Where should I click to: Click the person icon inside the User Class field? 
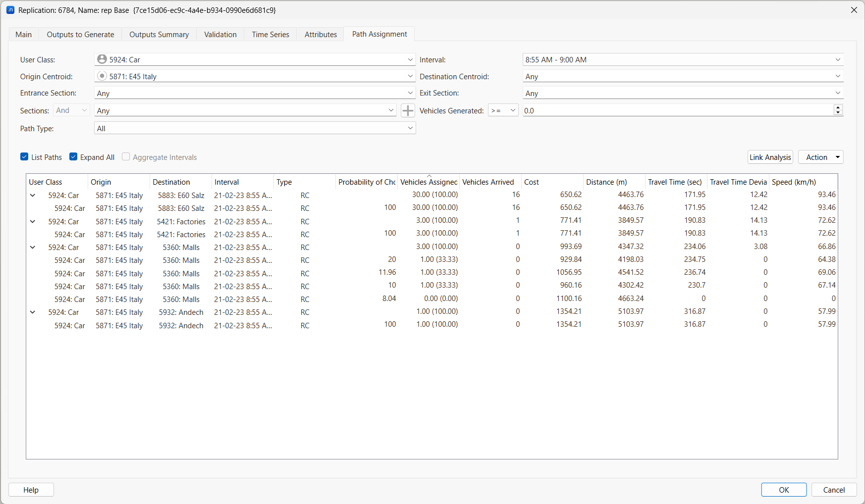click(102, 59)
